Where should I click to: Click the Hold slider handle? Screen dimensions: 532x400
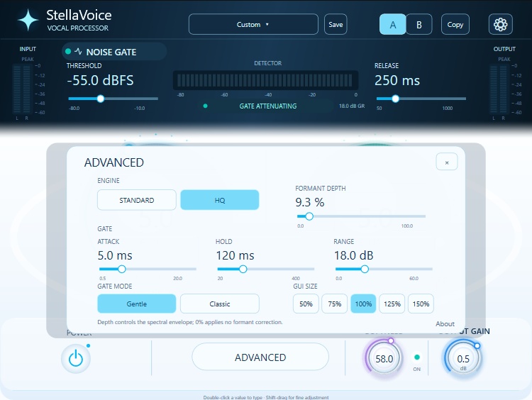[243, 269]
